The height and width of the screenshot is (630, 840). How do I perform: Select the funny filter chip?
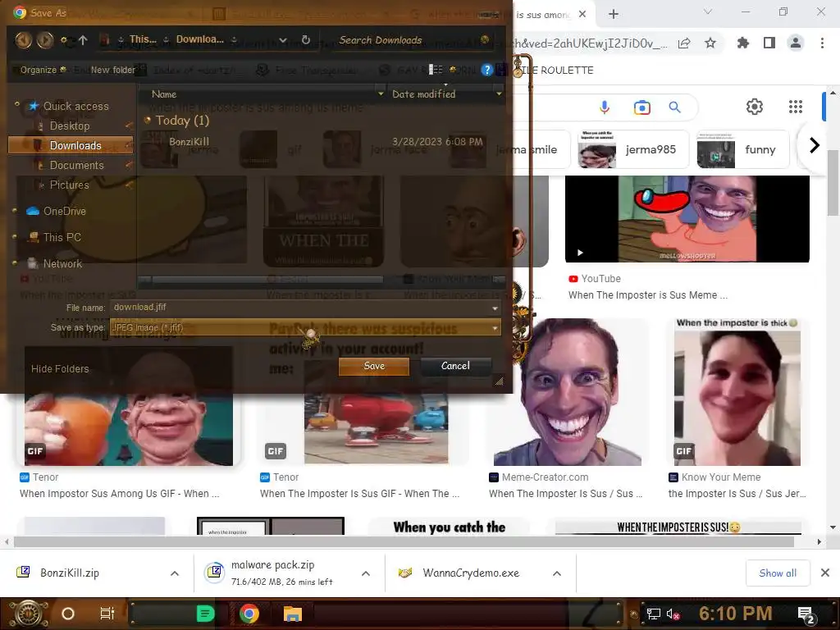(x=741, y=149)
